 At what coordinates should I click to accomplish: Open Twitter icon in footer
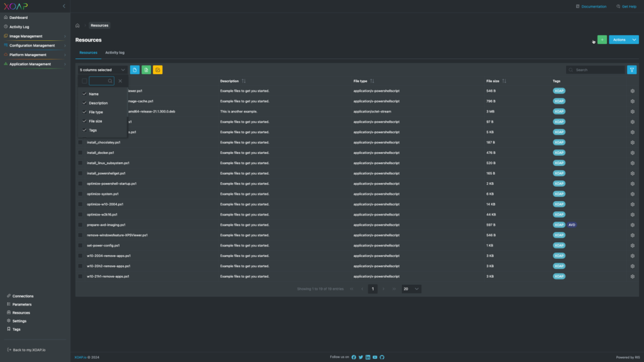click(360, 357)
